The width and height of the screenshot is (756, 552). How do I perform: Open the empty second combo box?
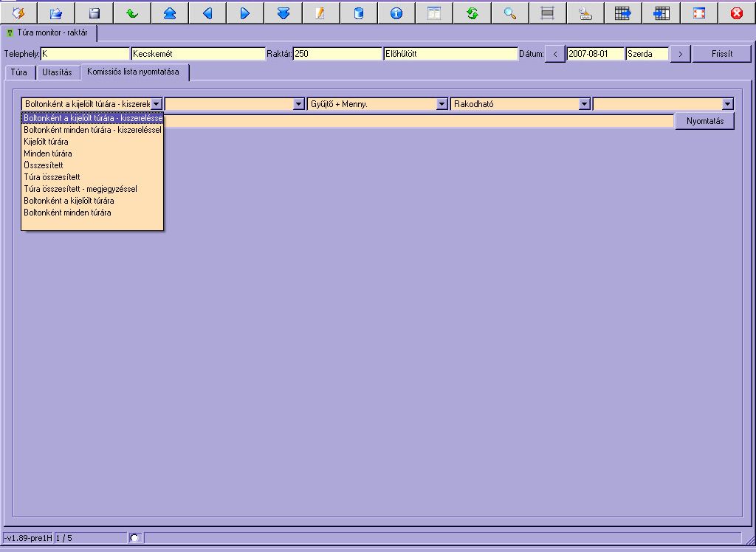coord(235,104)
